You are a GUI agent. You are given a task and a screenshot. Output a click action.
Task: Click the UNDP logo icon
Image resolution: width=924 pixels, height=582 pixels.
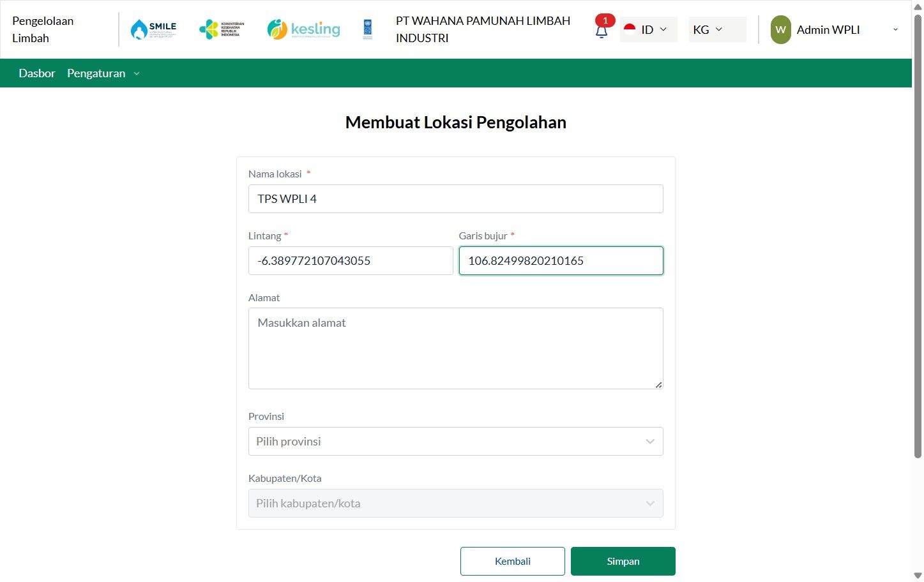[367, 29]
